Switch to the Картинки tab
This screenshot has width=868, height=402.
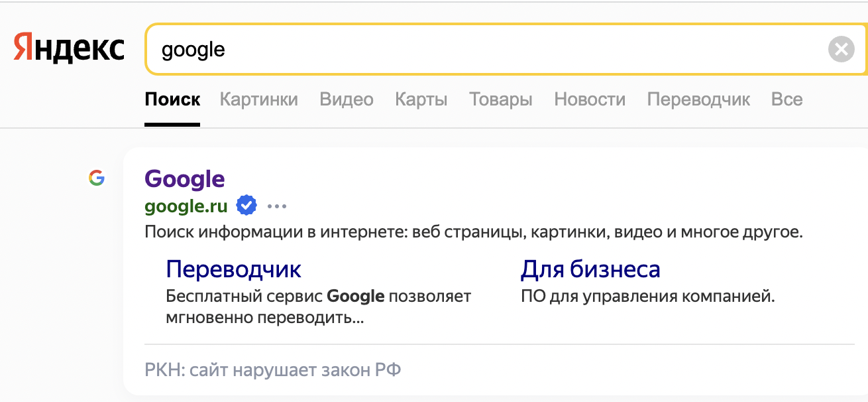pyautogui.click(x=259, y=100)
